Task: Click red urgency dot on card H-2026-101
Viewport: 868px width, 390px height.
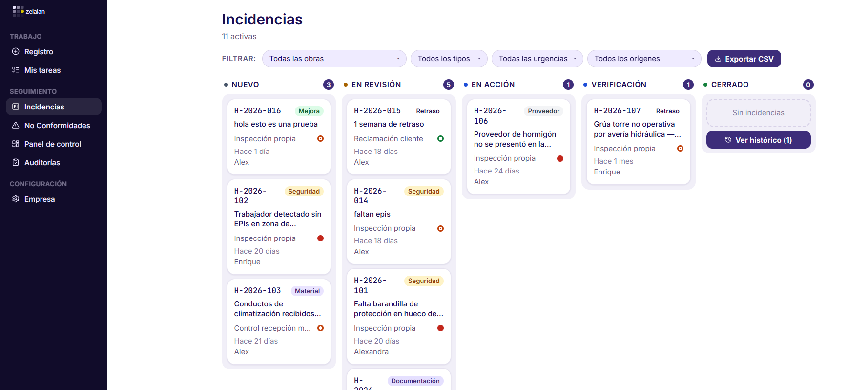Action: click(x=441, y=328)
